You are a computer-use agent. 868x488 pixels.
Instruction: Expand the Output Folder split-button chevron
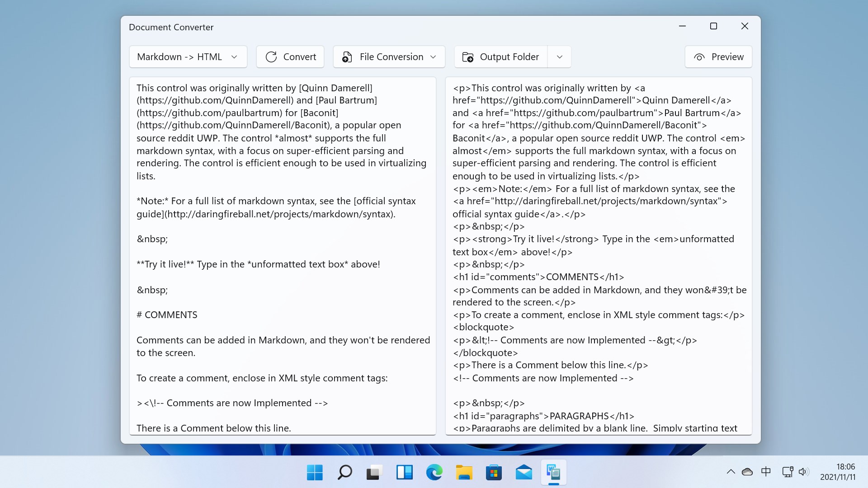559,57
